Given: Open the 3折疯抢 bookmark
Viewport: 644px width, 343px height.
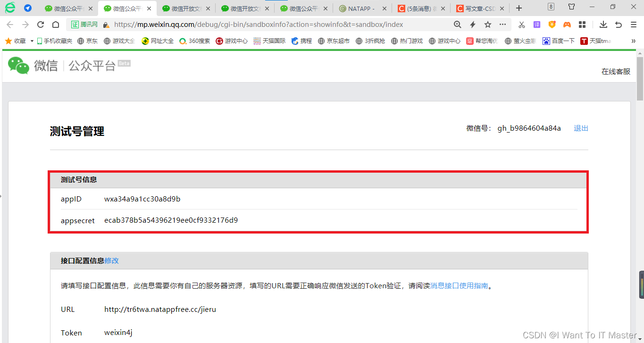Looking at the screenshot, I should point(370,41).
